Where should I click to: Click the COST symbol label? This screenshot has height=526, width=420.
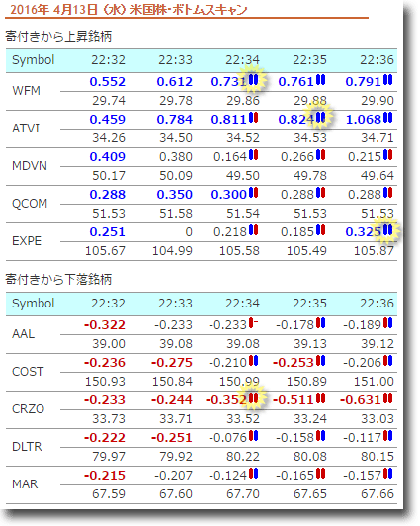[x=28, y=372]
